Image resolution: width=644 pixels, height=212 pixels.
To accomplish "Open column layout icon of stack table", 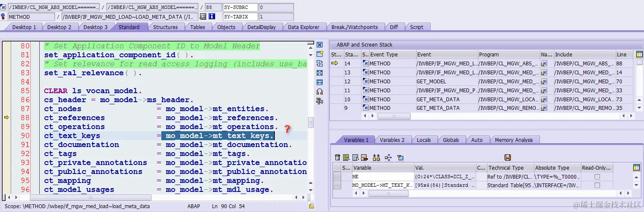I will pos(639,54).
